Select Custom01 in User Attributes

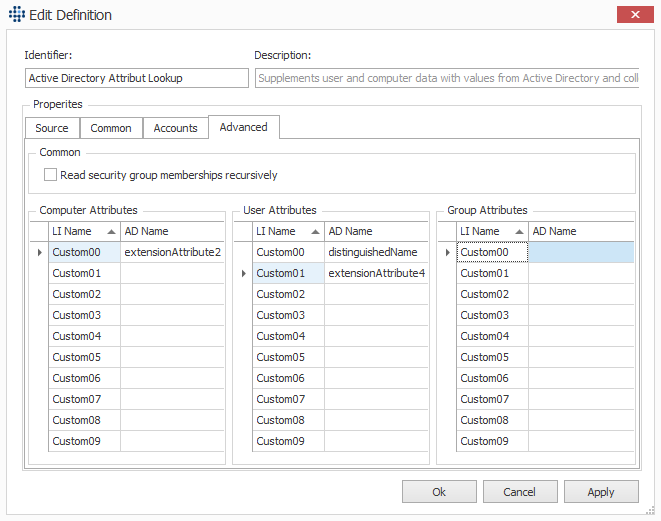click(288, 274)
